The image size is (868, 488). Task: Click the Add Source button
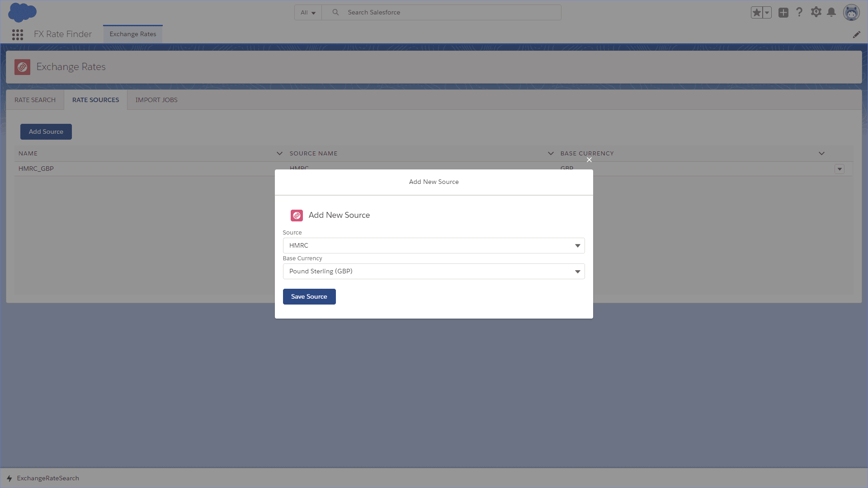coord(45,131)
